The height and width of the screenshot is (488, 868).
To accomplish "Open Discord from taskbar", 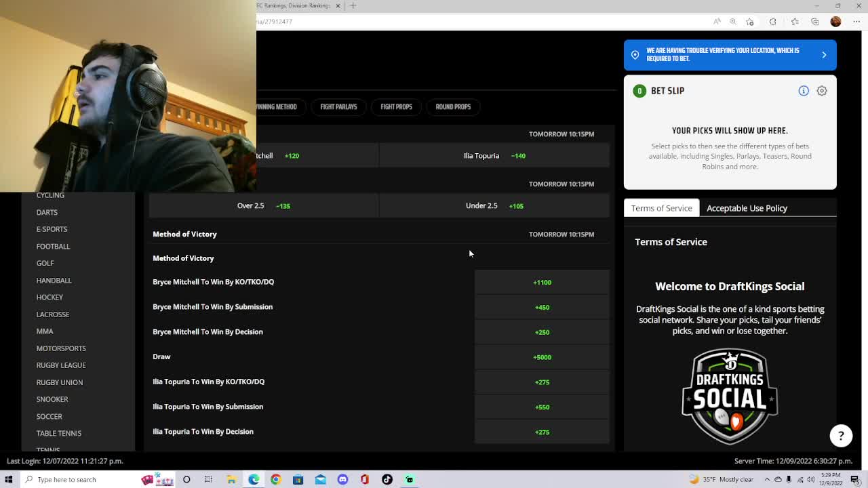I will [342, 479].
